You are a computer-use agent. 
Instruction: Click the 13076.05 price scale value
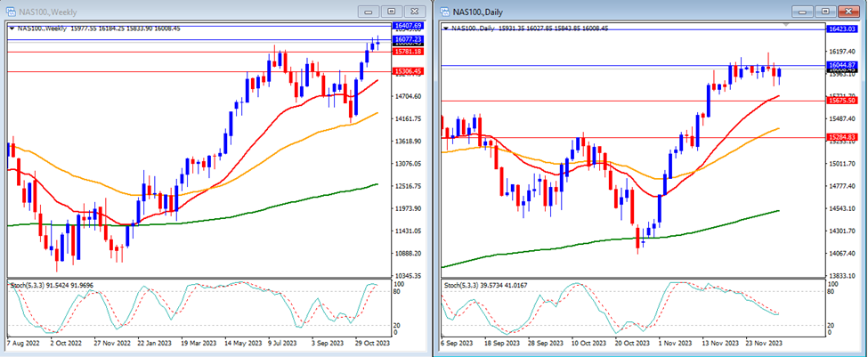coord(406,164)
